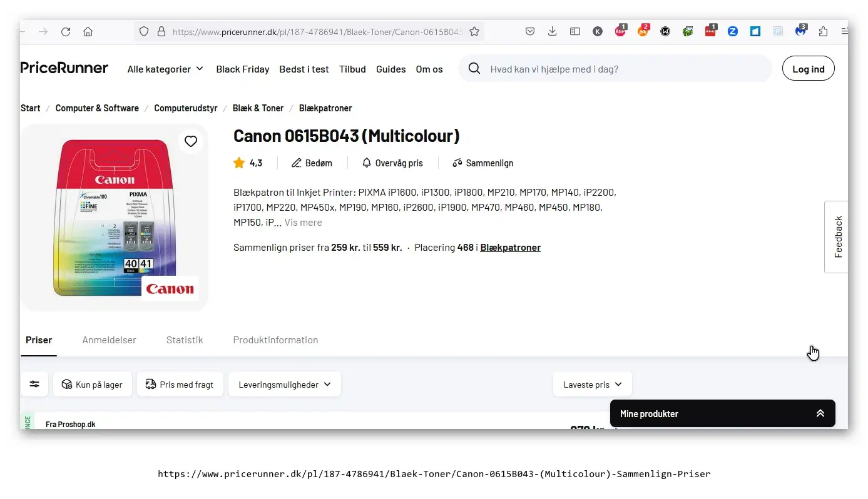This screenshot has width=868, height=499.
Task: Click Bedøm to rate product
Action: point(312,163)
